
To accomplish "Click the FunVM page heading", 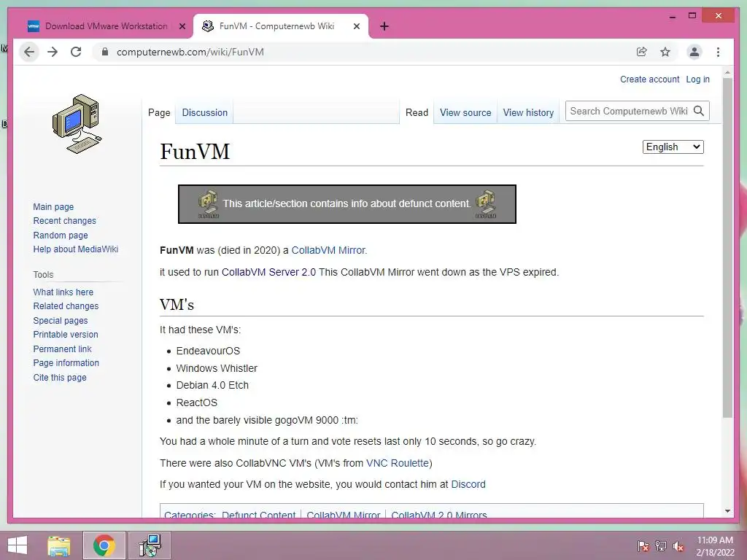I will [x=195, y=152].
